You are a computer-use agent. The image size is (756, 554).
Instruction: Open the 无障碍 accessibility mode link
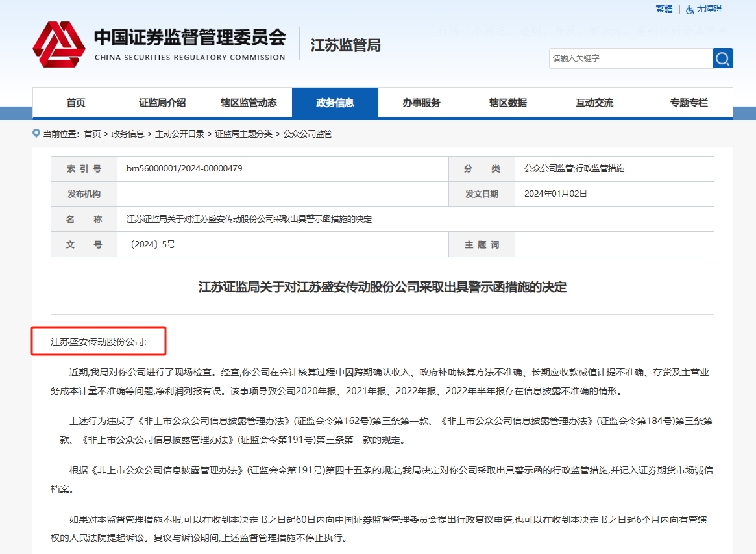[709, 8]
